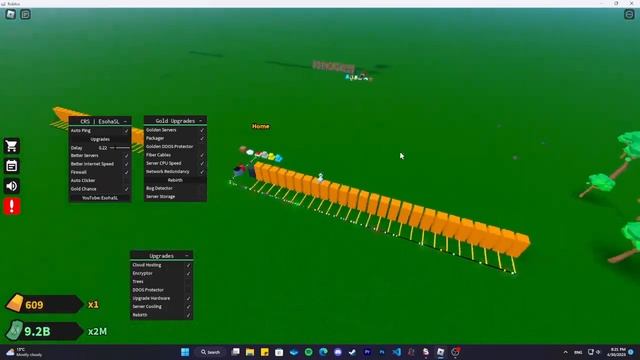640x360 pixels.
Task: Collapse the Gold Upgrades panel
Action: (200, 121)
